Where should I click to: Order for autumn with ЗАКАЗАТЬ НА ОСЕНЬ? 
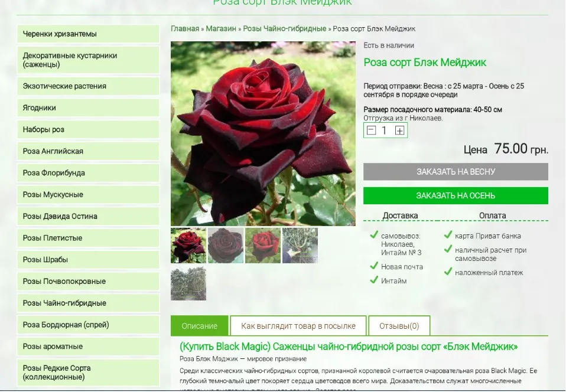[x=456, y=195]
